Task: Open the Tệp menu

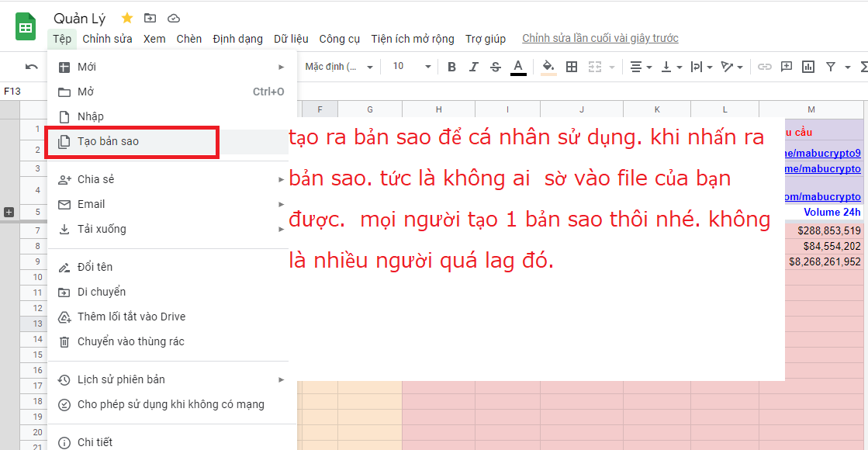Action: pos(62,39)
